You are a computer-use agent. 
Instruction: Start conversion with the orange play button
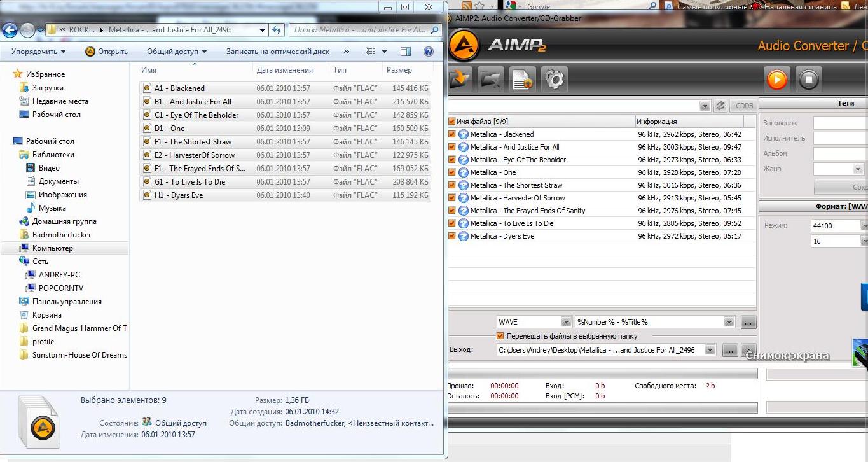(x=776, y=80)
